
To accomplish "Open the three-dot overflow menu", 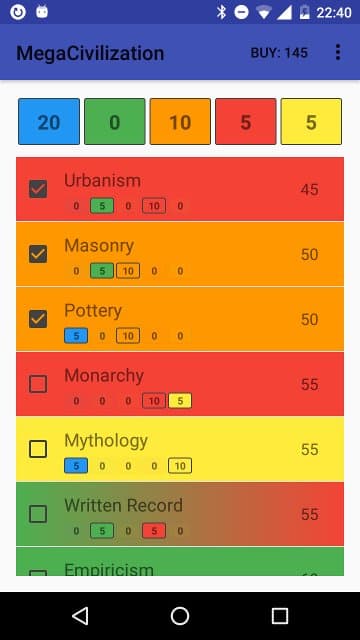I will [x=338, y=52].
